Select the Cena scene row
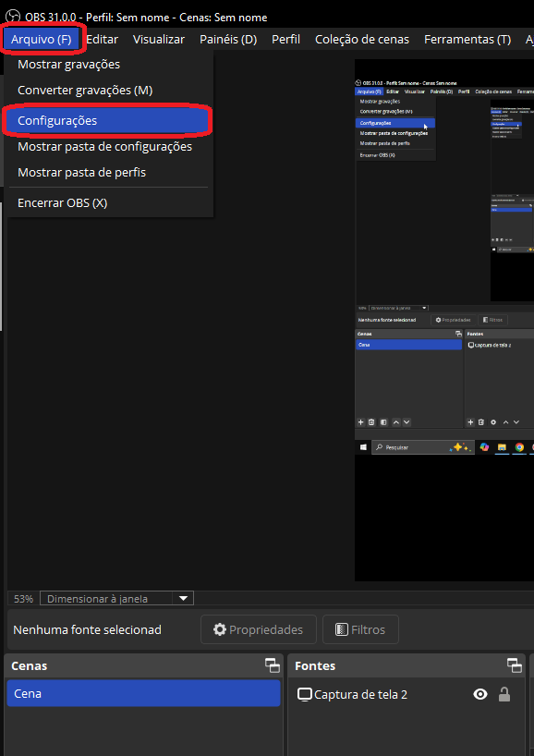The height and width of the screenshot is (756, 534). (143, 693)
